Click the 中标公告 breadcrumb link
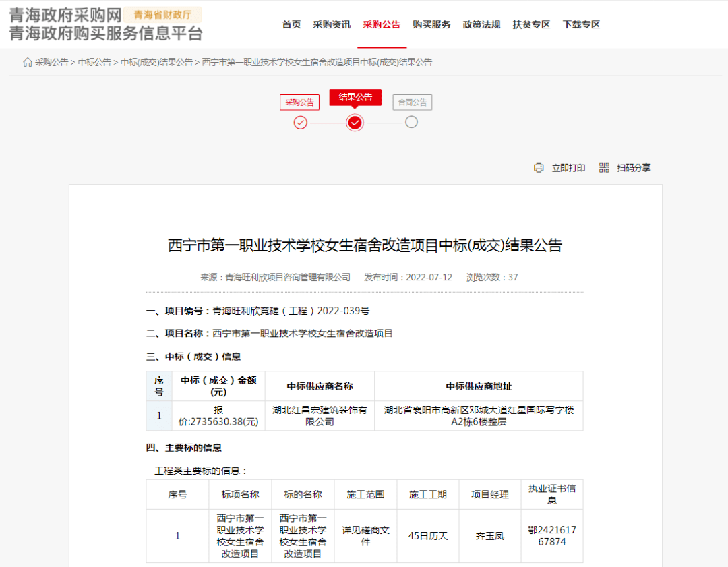The width and height of the screenshot is (728, 567). pyautogui.click(x=94, y=62)
